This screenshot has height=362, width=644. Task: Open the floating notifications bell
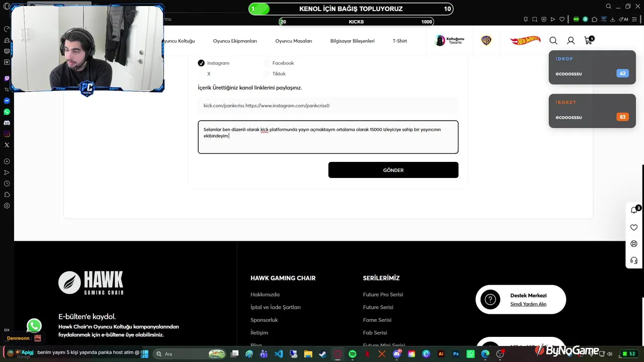coord(634,210)
